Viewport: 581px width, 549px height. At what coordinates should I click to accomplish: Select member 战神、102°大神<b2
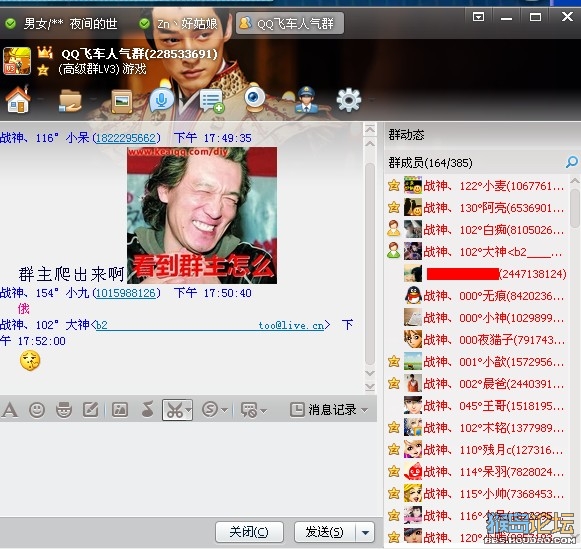pos(477,252)
